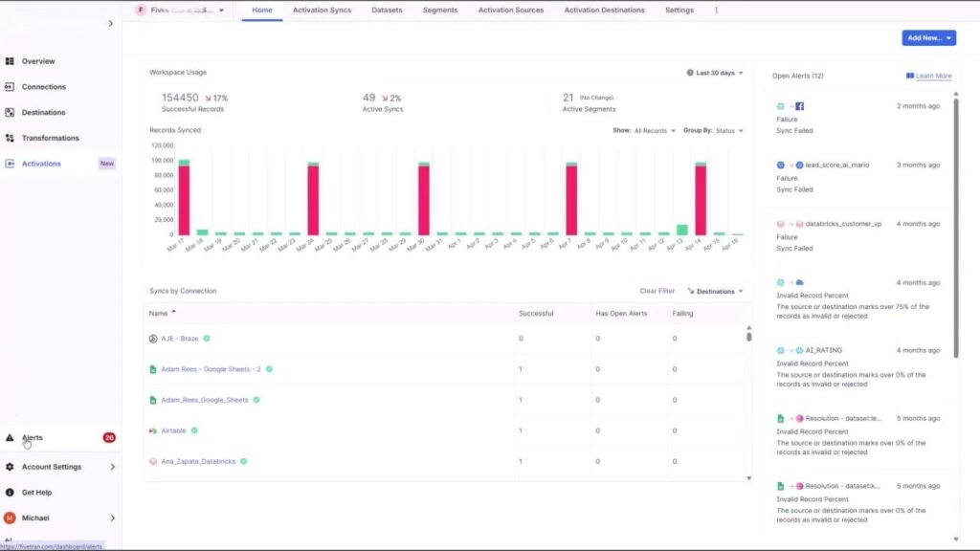
Task: Click the Account Settings gear icon
Action: 10,467
